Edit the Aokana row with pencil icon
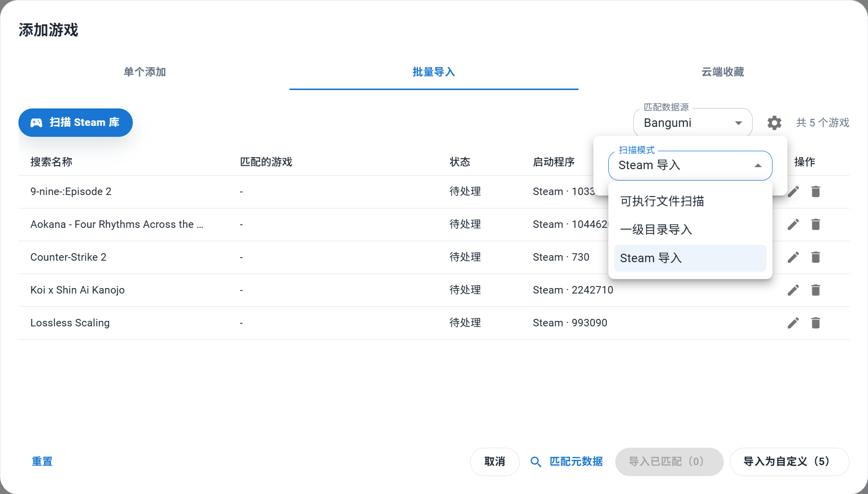Image resolution: width=868 pixels, height=494 pixels. (x=793, y=224)
